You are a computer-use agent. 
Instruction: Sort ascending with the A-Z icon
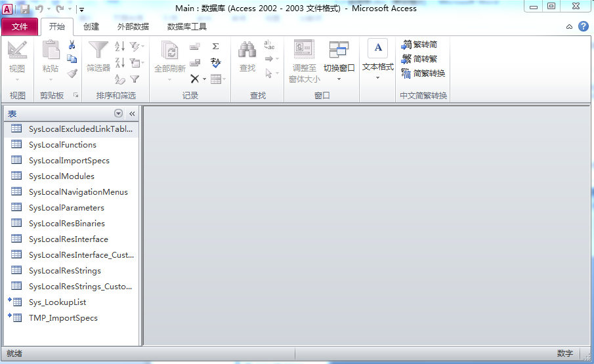[x=119, y=46]
